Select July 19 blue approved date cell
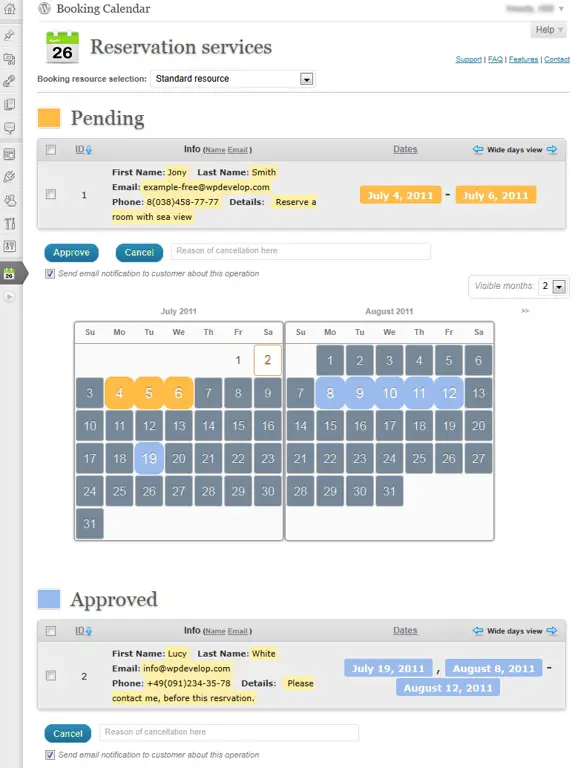This screenshot has height=768, width=578. (149, 458)
